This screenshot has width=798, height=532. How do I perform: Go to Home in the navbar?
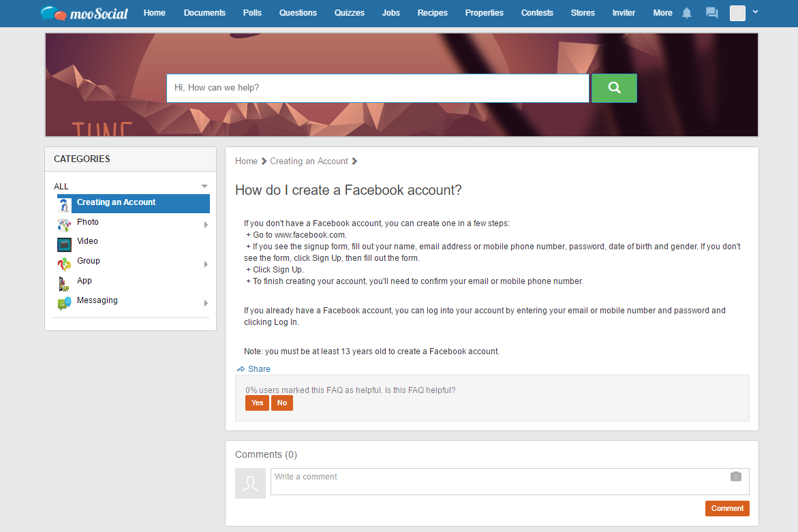click(x=154, y=13)
